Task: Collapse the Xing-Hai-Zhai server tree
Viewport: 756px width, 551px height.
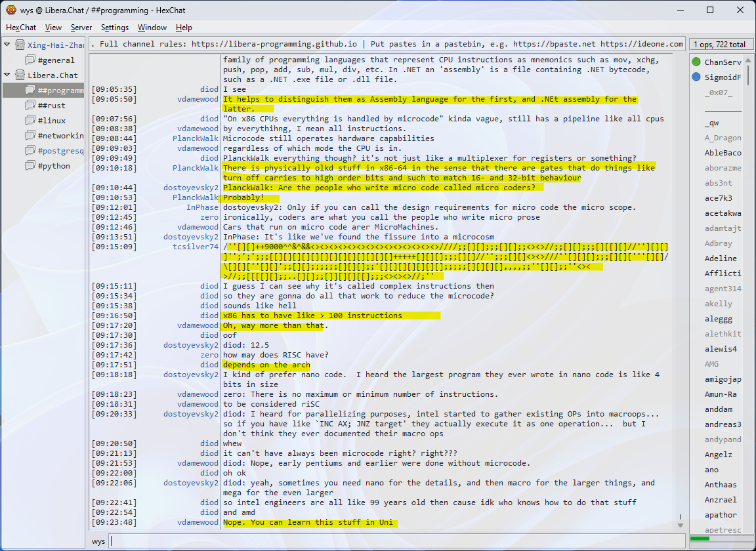Action: tap(7, 45)
